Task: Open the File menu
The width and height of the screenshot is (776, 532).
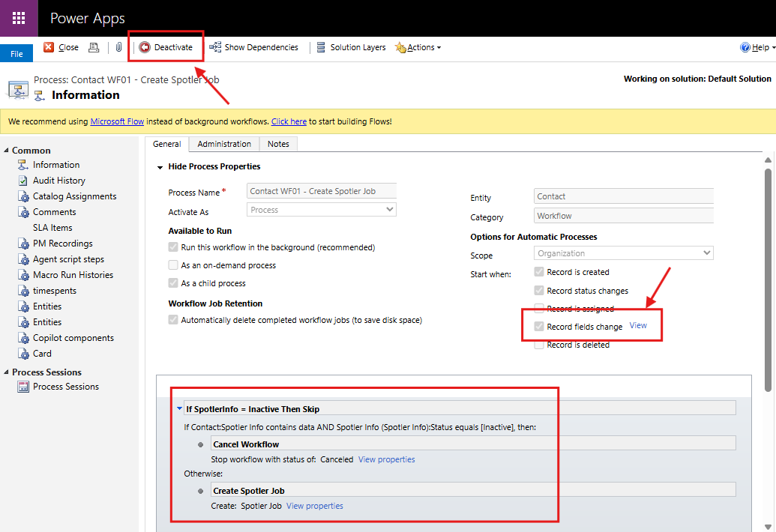Action: 16,54
